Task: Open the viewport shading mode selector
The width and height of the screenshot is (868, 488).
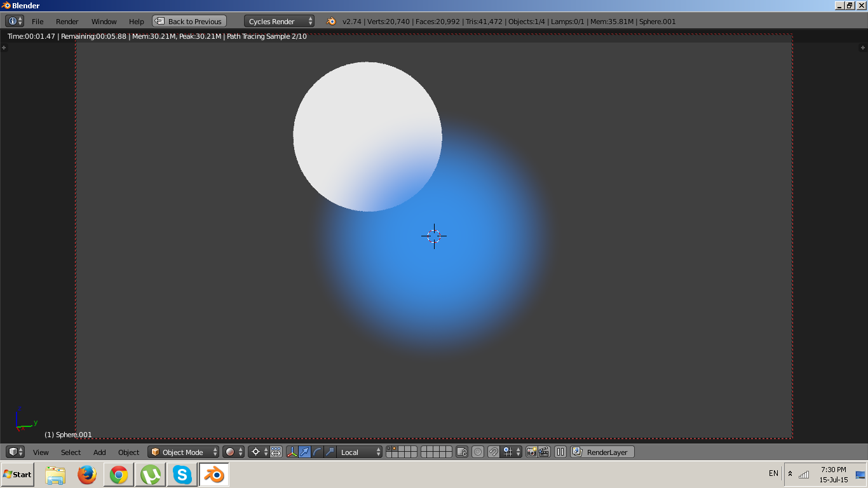Action: (233, 452)
